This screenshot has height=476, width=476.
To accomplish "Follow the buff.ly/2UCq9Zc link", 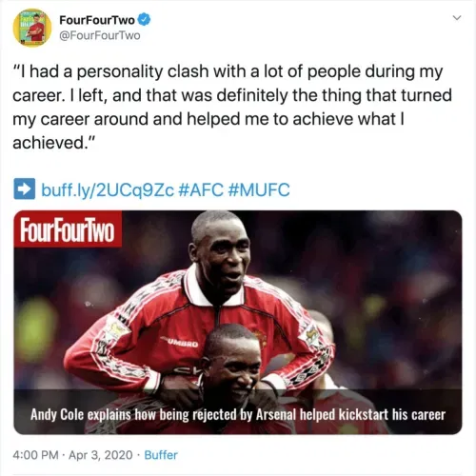I will [108, 189].
